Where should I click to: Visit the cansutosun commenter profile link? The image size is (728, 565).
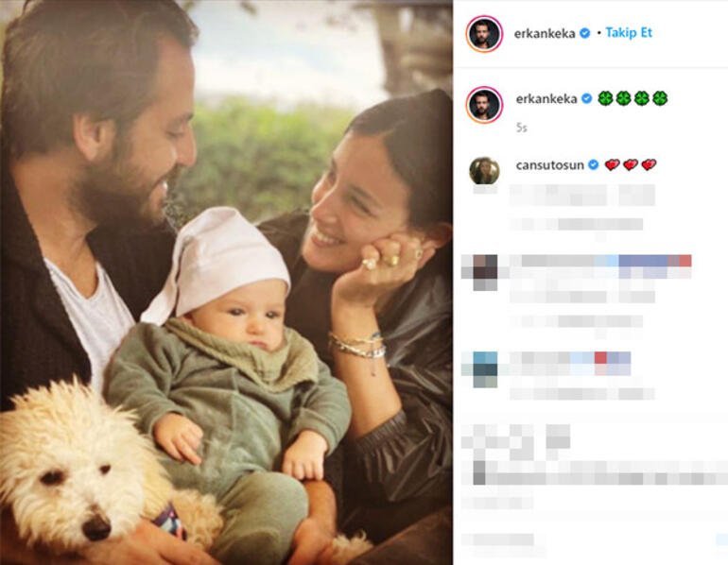coord(549,165)
